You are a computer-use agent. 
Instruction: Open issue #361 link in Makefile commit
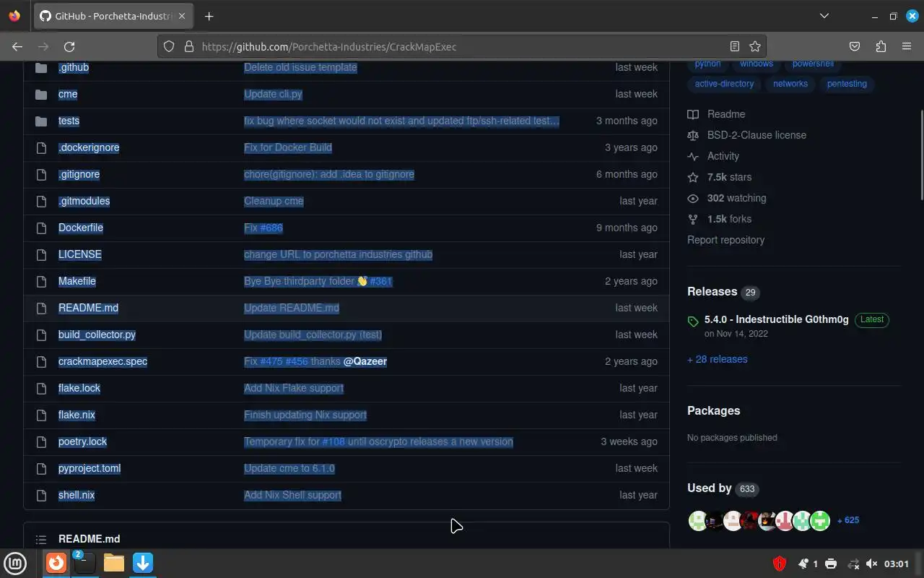pos(381,281)
